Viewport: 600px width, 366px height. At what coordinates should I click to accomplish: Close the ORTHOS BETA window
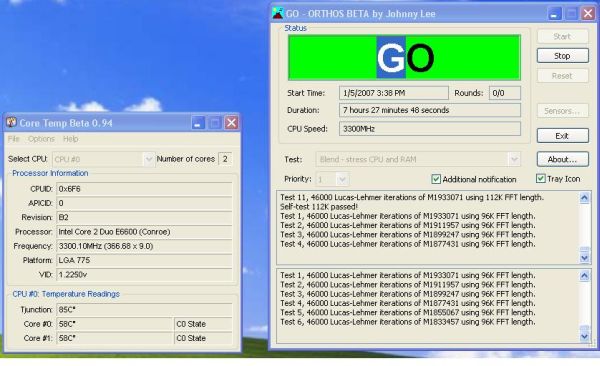click(588, 14)
